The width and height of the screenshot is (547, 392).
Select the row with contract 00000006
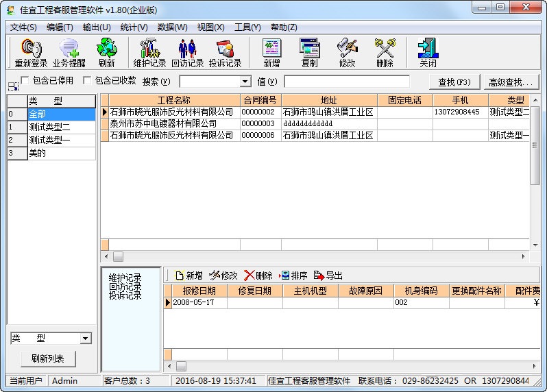tap(315, 135)
